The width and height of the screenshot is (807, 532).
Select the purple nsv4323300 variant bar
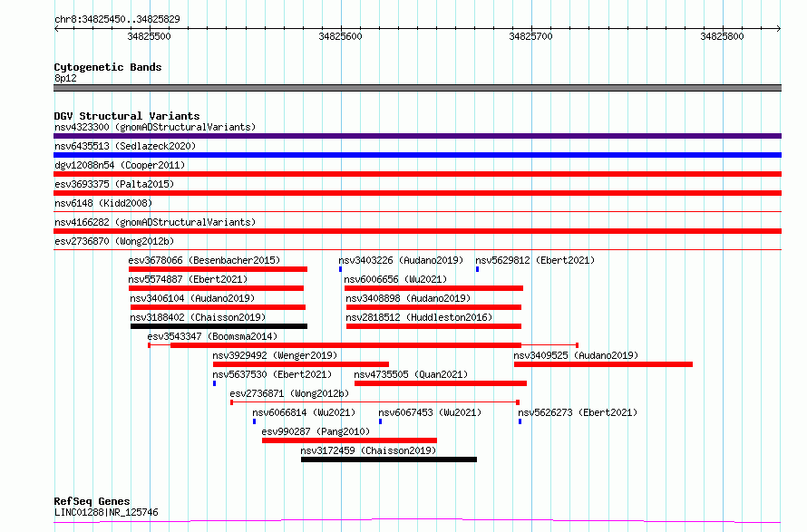click(417, 136)
